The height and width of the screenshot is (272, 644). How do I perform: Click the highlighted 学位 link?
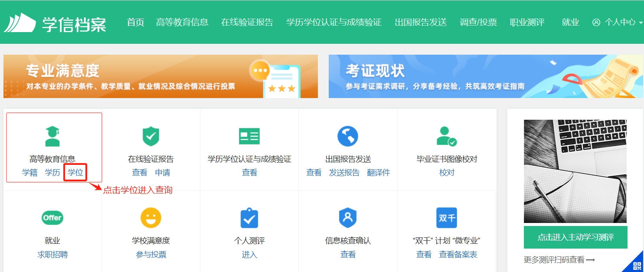click(x=75, y=172)
